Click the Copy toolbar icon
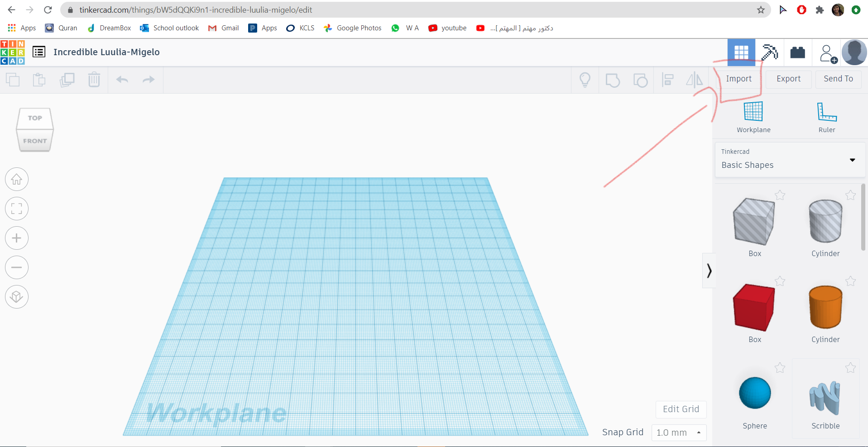868x447 pixels. (13, 80)
